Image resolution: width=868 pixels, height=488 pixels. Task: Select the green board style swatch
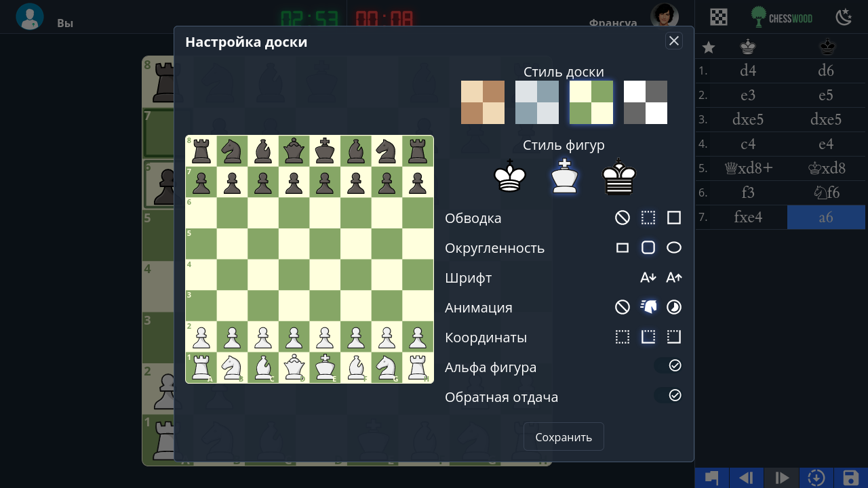[x=591, y=102]
